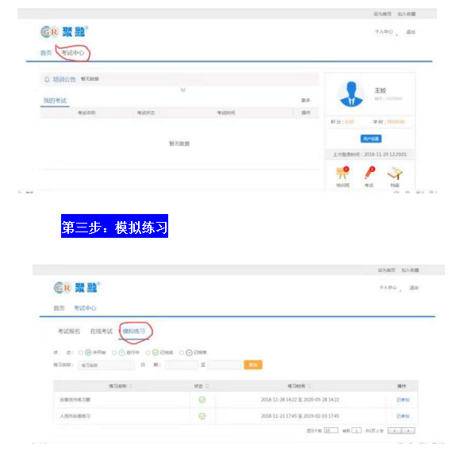Image resolution: width=476 pixels, height=459 pixels.
Task: Select the 未开始 status radio button
Action: point(80,352)
